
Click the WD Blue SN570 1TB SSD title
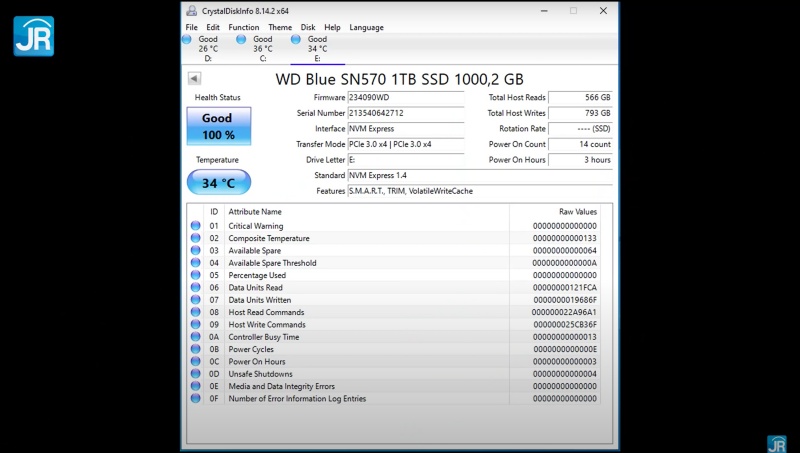pos(399,79)
